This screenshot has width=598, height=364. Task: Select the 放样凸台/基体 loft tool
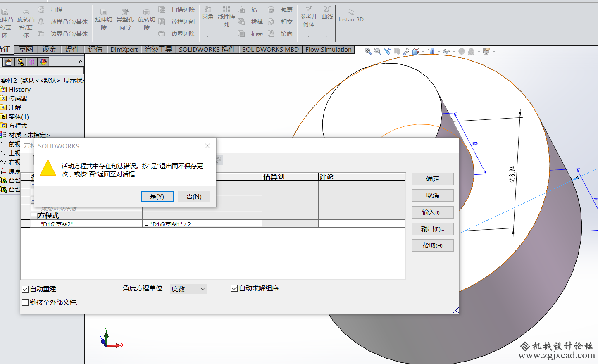click(63, 22)
